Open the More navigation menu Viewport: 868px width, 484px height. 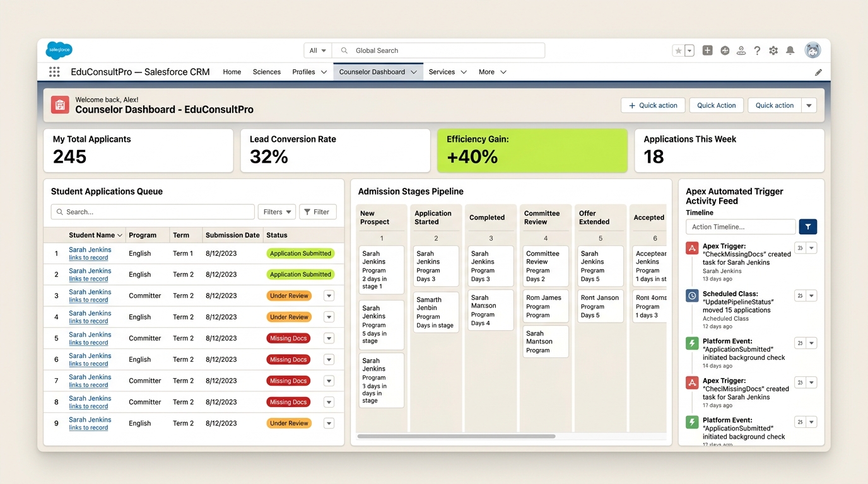coord(492,72)
